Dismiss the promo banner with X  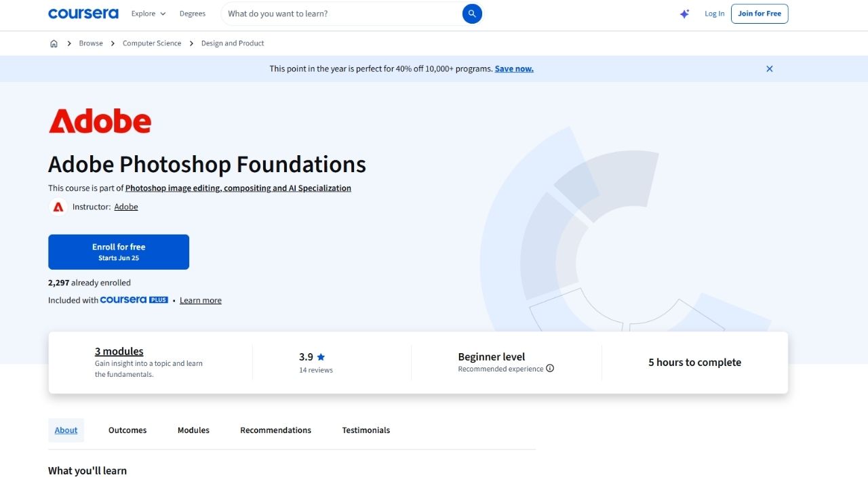[770, 68]
